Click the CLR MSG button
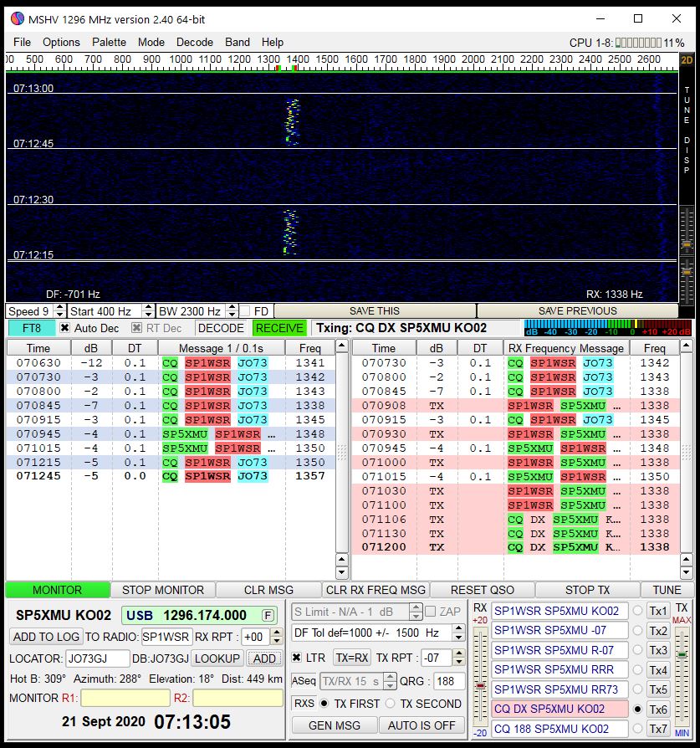This screenshot has height=748, width=700. [268, 590]
